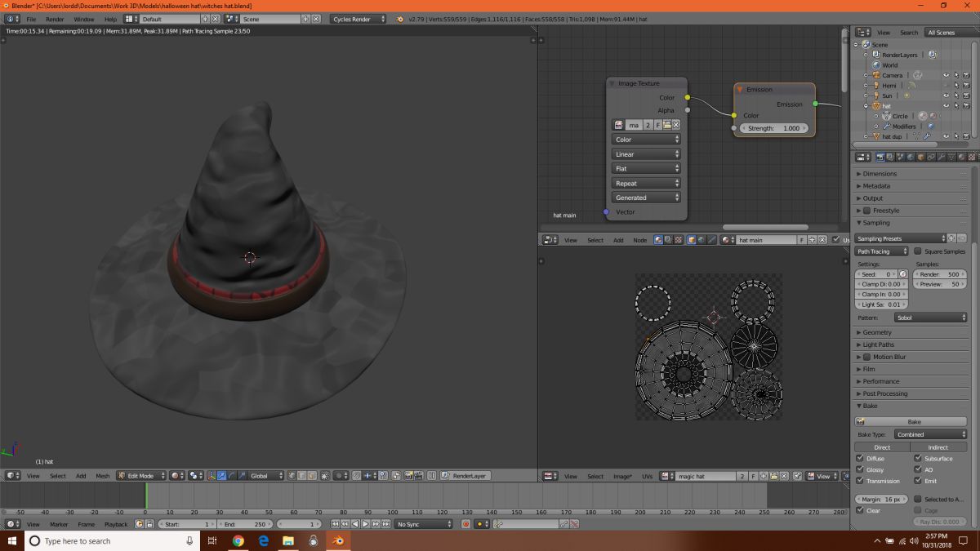The image size is (980, 551).
Task: Open image file in Image Texture node
Action: point(666,125)
